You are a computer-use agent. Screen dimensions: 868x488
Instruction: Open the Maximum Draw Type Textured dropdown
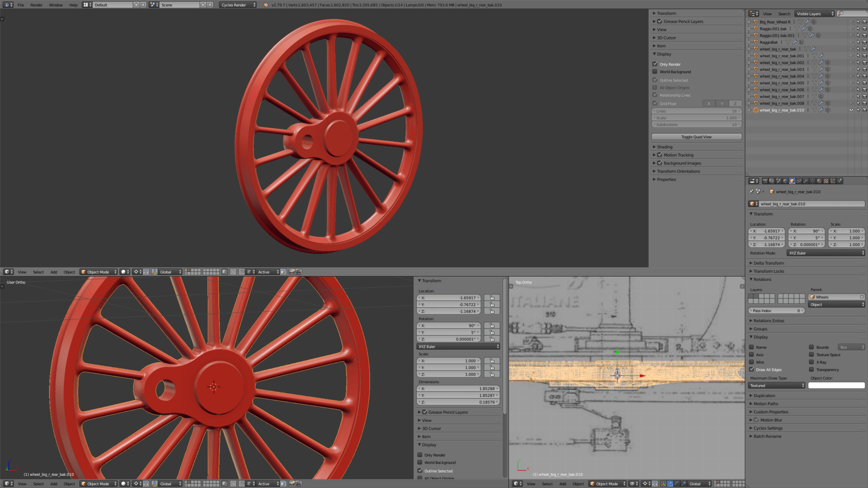[x=777, y=385]
